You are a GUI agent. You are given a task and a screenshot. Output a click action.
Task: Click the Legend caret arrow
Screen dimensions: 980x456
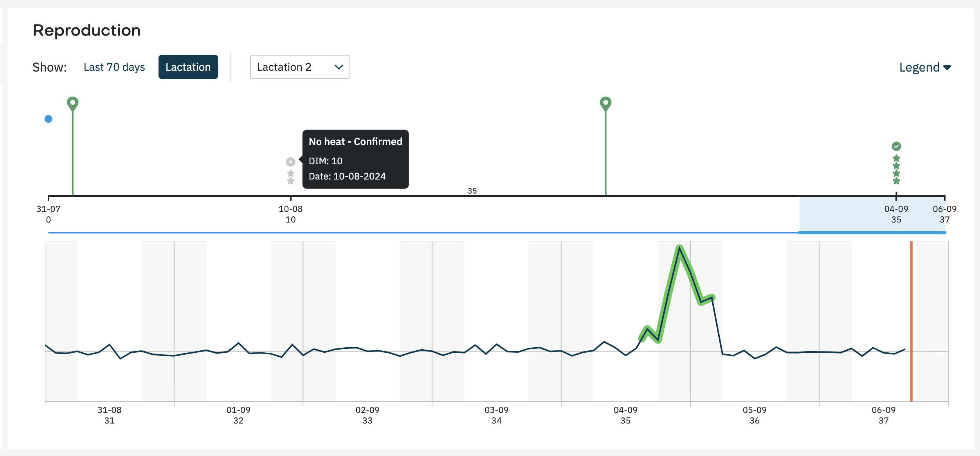(947, 68)
